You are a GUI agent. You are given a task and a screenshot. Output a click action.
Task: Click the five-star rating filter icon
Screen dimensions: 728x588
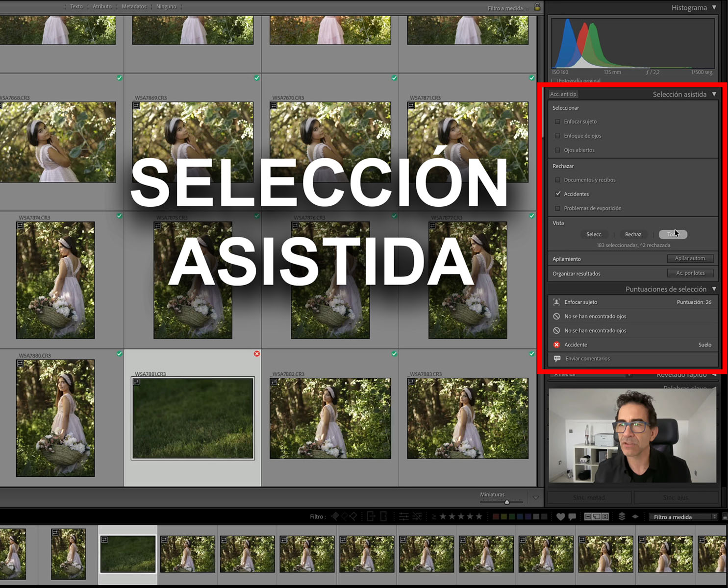(478, 516)
